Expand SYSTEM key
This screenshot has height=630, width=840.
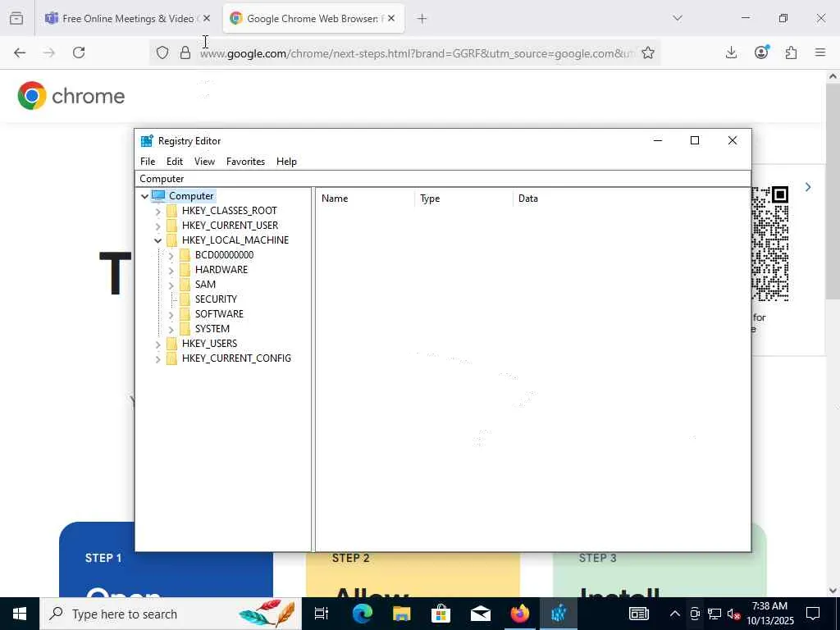pyautogui.click(x=171, y=330)
